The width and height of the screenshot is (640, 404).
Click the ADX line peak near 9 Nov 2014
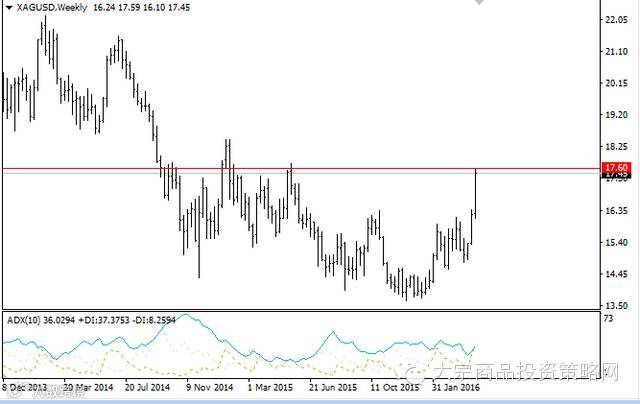pyautogui.click(x=186, y=315)
